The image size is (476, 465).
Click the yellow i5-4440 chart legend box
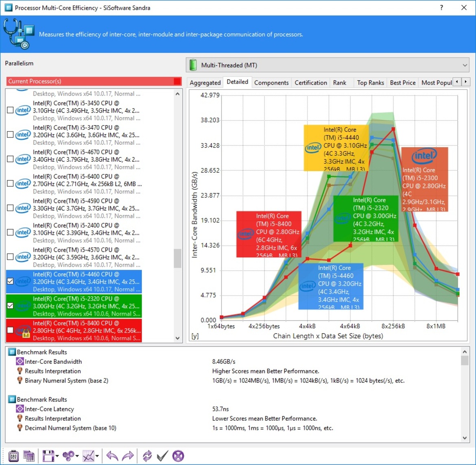click(x=336, y=148)
